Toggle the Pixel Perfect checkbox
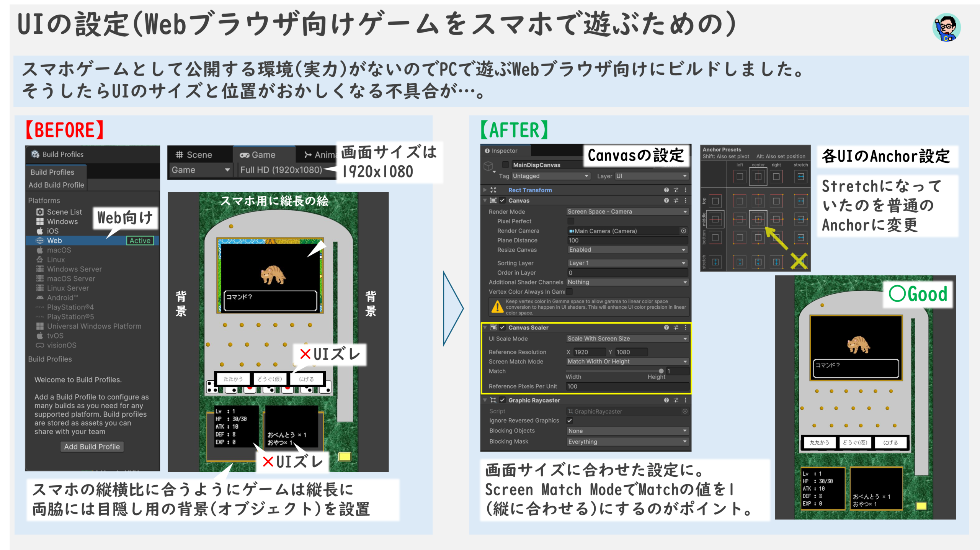The height and width of the screenshot is (550, 980). pyautogui.click(x=571, y=221)
